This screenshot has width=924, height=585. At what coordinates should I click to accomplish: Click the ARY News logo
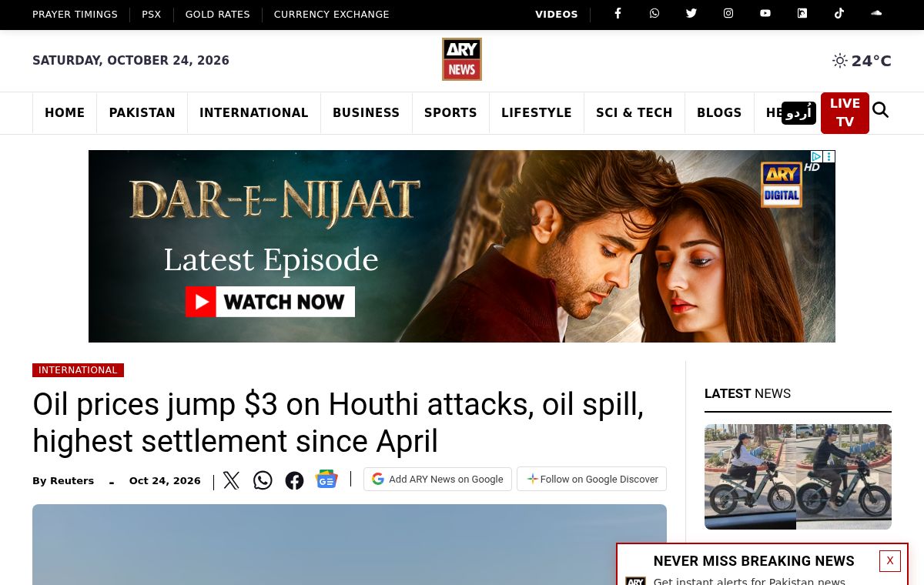pyautogui.click(x=462, y=59)
